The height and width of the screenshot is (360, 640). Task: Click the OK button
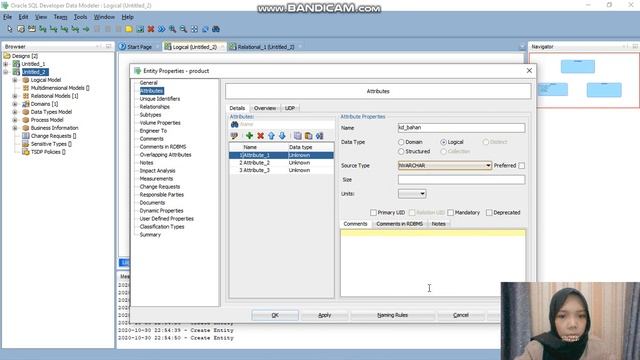[x=275, y=315]
